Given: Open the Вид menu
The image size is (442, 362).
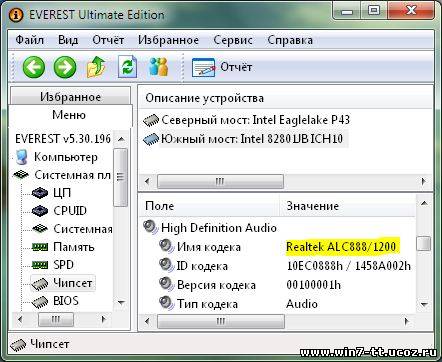Looking at the screenshot, I should [x=68, y=40].
